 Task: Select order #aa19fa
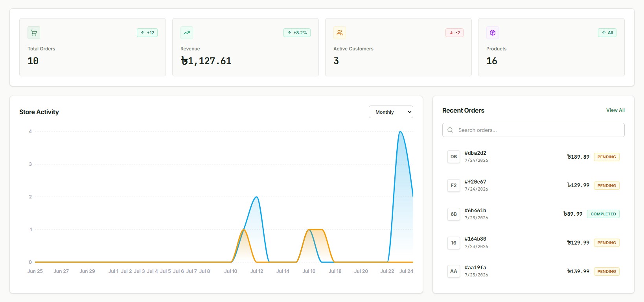click(533, 271)
